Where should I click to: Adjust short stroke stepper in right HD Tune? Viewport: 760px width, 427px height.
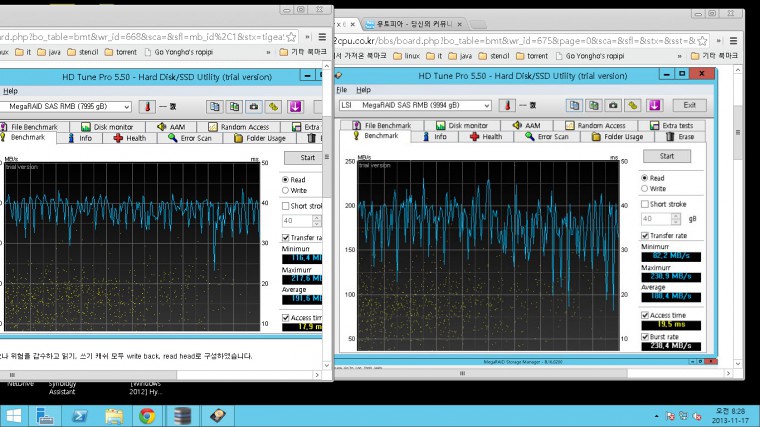(676, 219)
